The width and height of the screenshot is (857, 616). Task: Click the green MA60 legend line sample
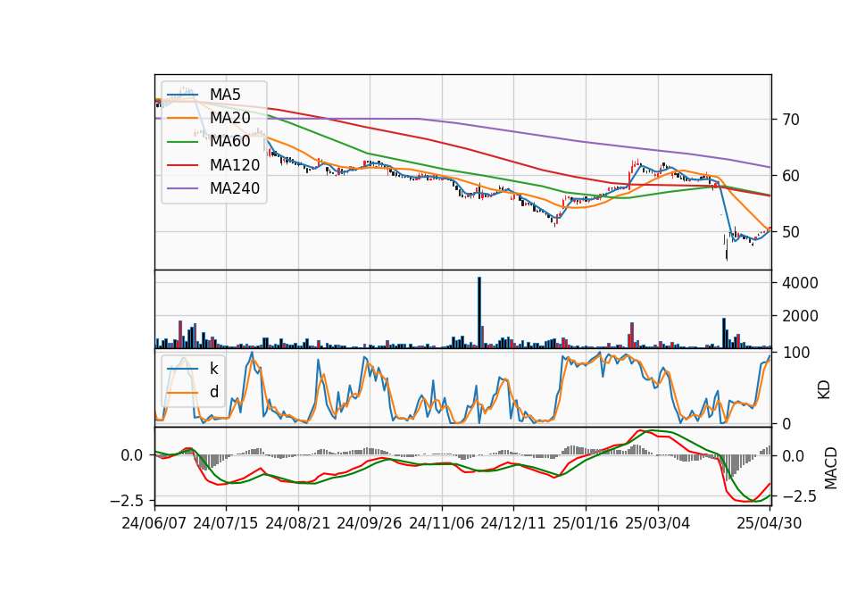pos(182,142)
